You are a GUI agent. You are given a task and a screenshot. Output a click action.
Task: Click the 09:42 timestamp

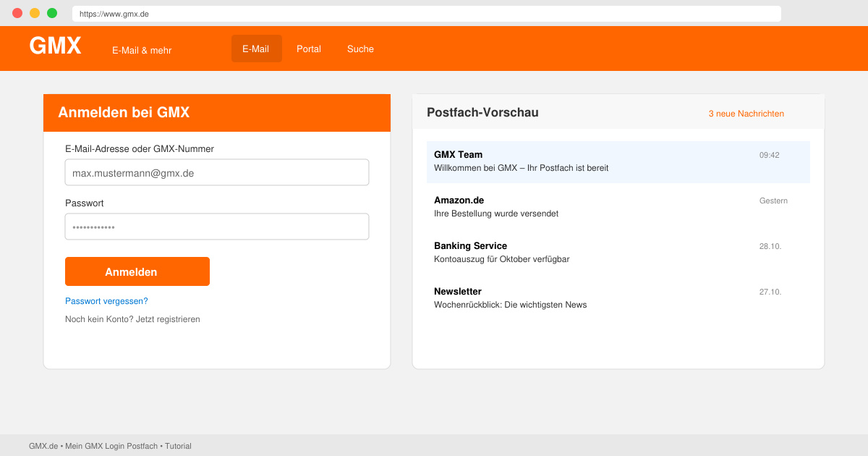tap(769, 155)
